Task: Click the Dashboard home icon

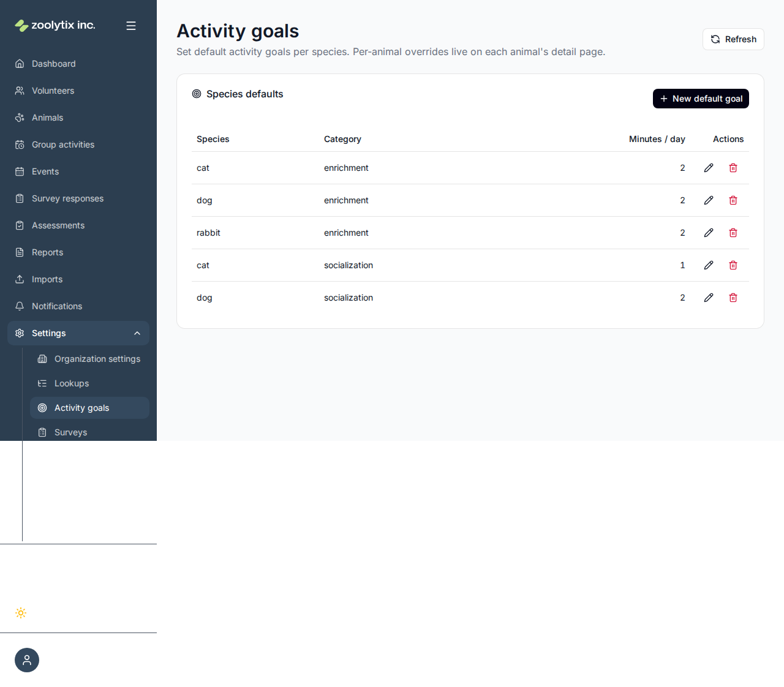Action: click(20, 64)
